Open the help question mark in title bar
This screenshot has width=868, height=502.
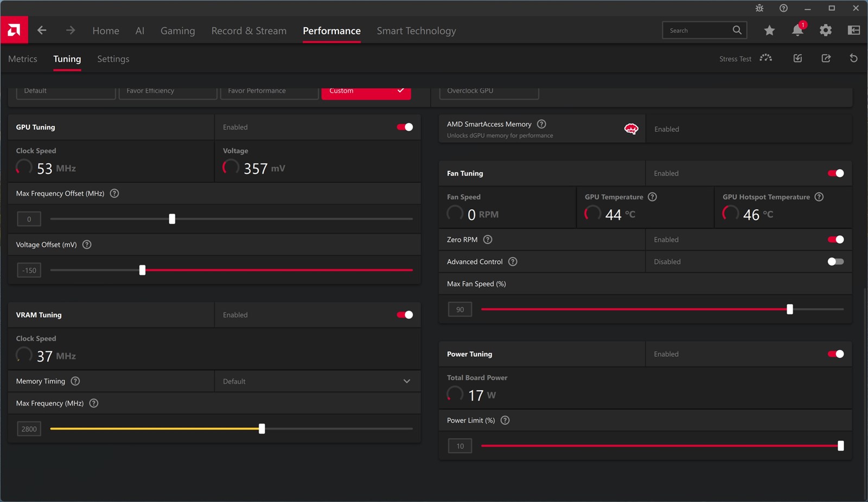[x=783, y=8]
